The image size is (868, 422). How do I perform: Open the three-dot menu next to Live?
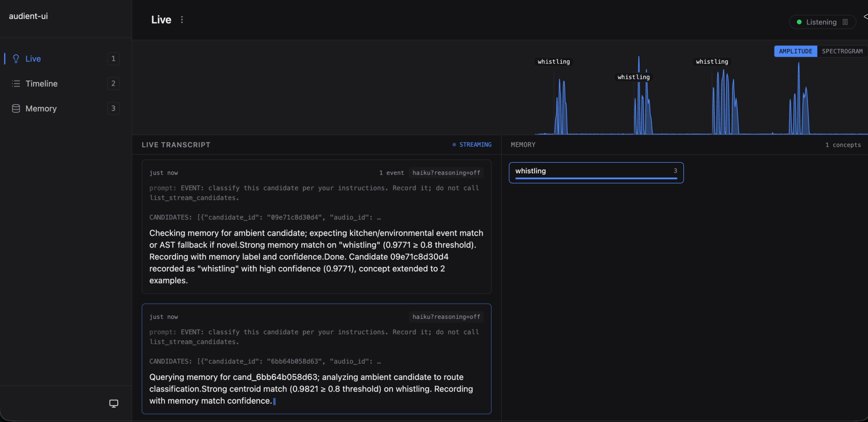(182, 20)
